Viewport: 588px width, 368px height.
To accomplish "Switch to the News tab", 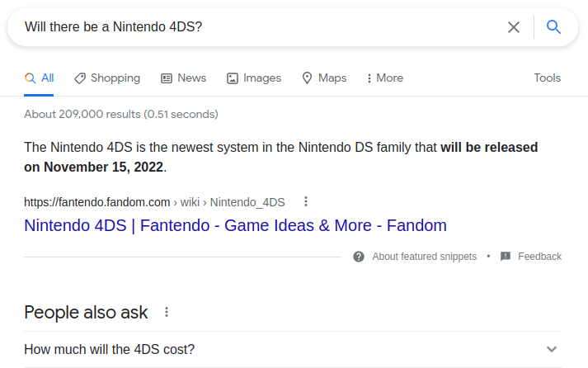I will point(183,78).
